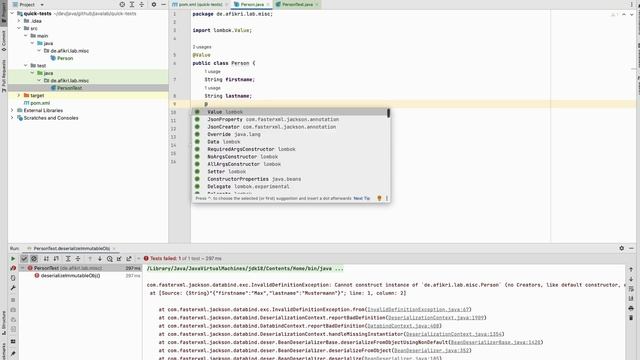Open BeanDeserializerBase.java:1420 stack link
Viewport: 640px width, 360px height.
496,342
